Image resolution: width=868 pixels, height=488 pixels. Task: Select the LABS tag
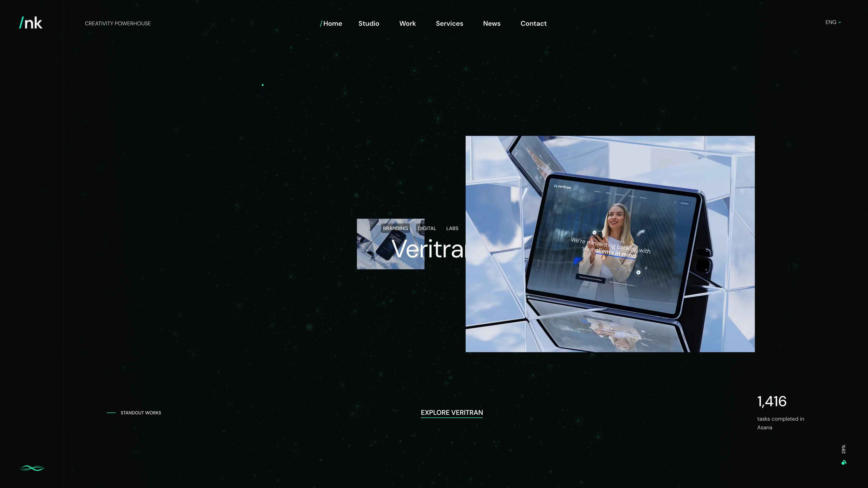click(x=452, y=228)
